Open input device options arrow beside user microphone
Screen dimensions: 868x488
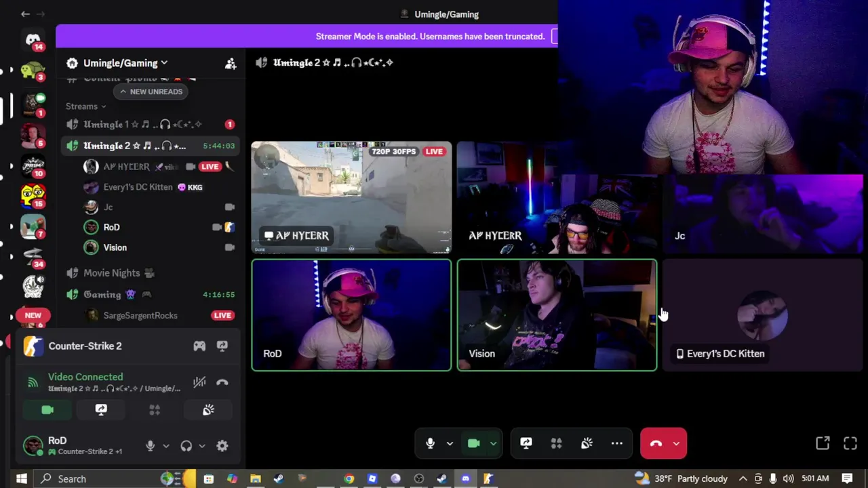pos(165,446)
